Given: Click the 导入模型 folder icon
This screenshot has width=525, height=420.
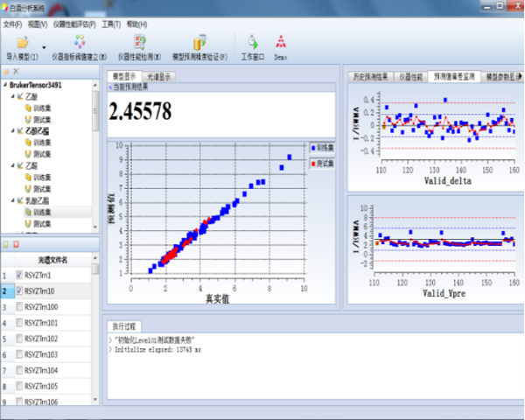Looking at the screenshot, I should pos(22,42).
